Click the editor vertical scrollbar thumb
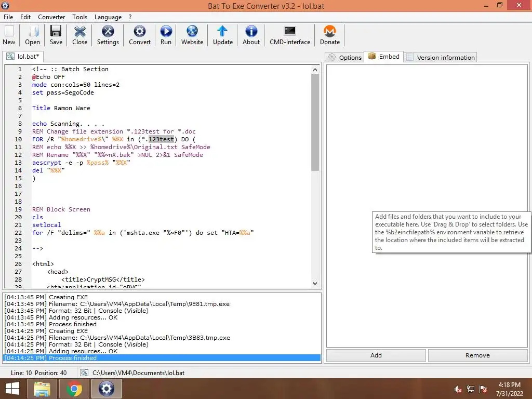Image resolution: width=532 pixels, height=399 pixels. click(x=315, y=122)
